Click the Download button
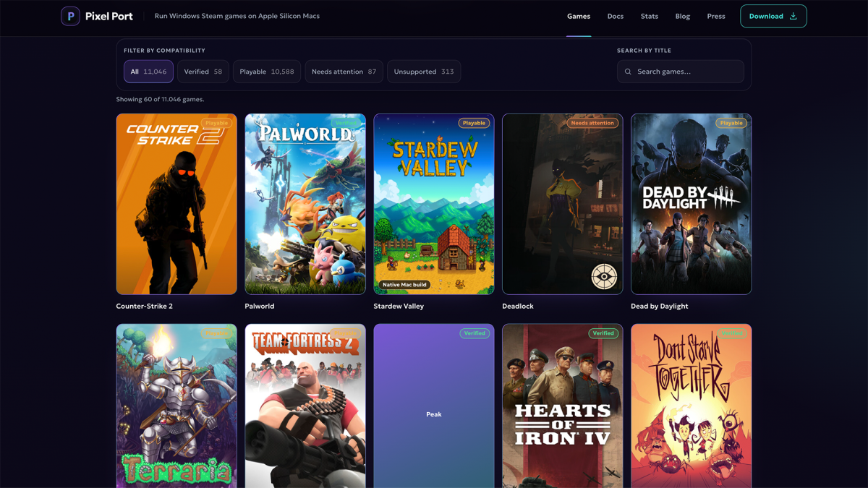Viewport: 868px width, 488px height. point(773,16)
